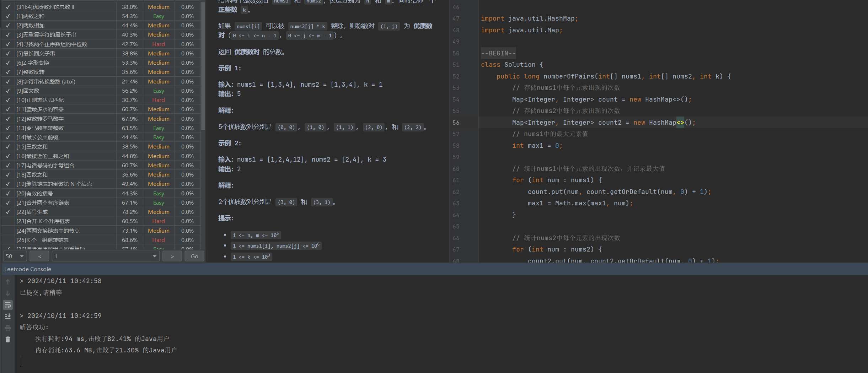Open problem [7]整数反转
Image resolution: width=868 pixels, height=373 pixels.
tap(30, 72)
